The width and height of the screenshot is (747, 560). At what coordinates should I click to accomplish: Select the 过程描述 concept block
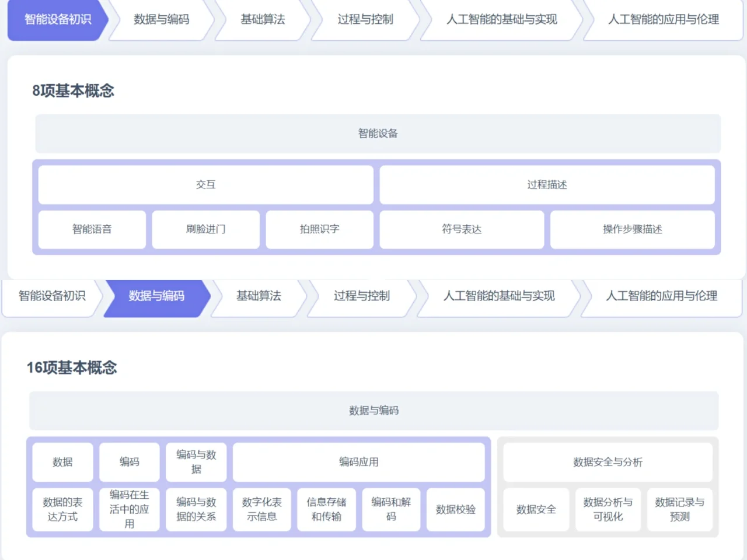pyautogui.click(x=547, y=185)
